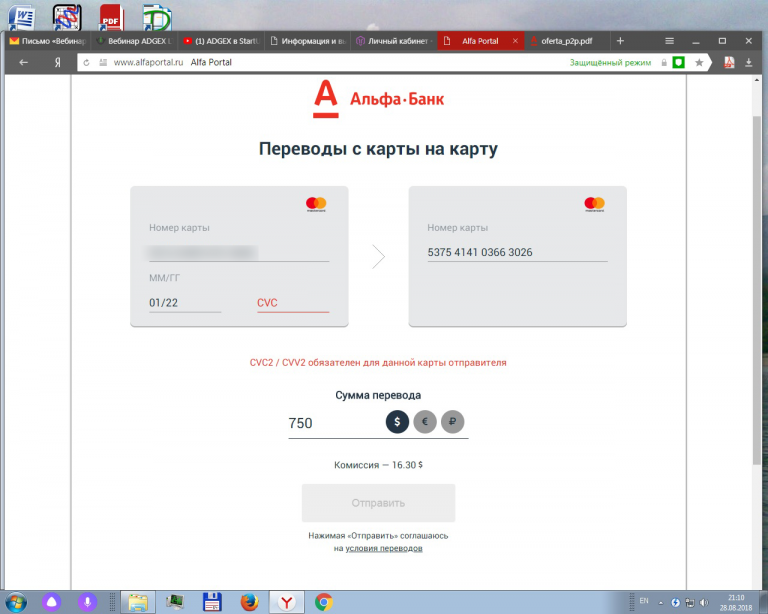Open File Explorer from taskbar
This screenshot has height=614, width=768.
138,602
